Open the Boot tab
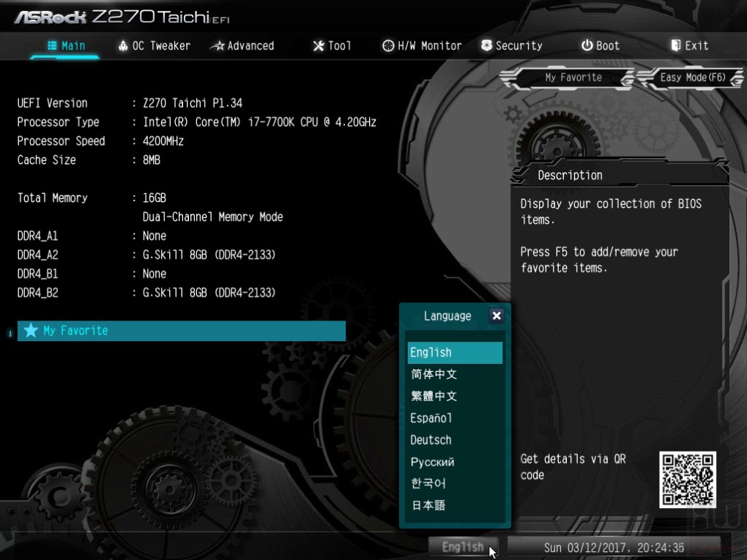Image resolution: width=747 pixels, height=560 pixels. pyautogui.click(x=601, y=45)
